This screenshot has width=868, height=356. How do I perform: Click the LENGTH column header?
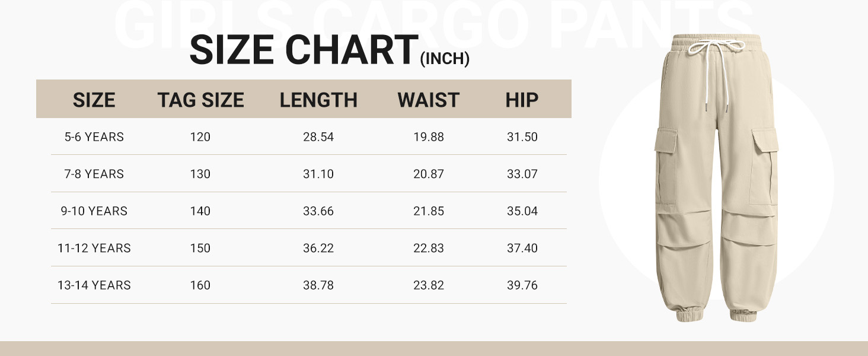pos(318,100)
